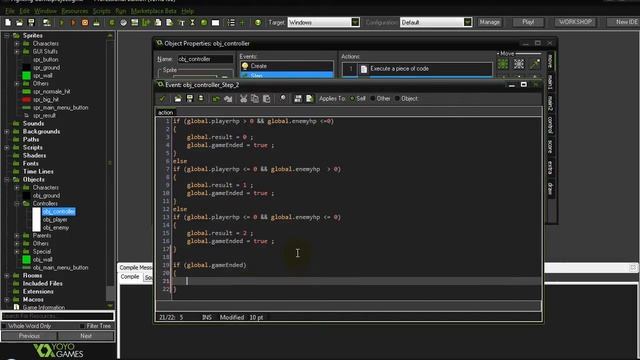The image size is (640, 360).
Task: Click the object Name input field
Action: (205, 59)
